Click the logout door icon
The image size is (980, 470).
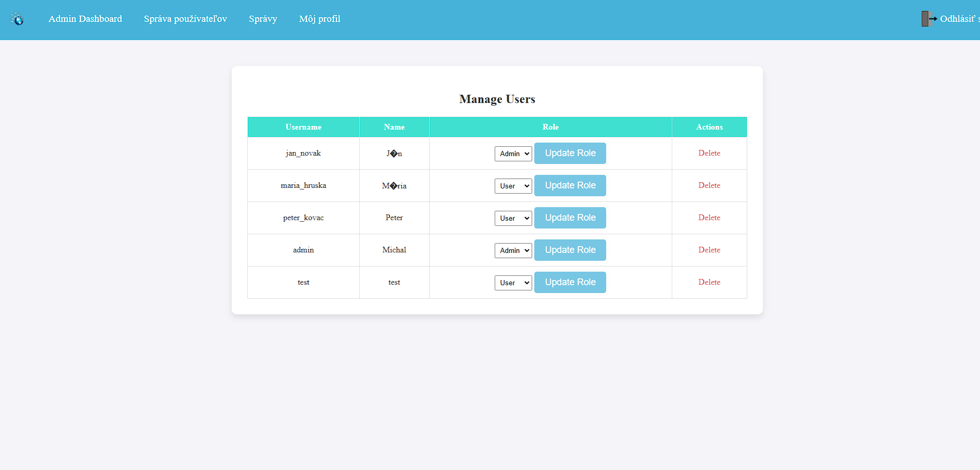coord(929,19)
